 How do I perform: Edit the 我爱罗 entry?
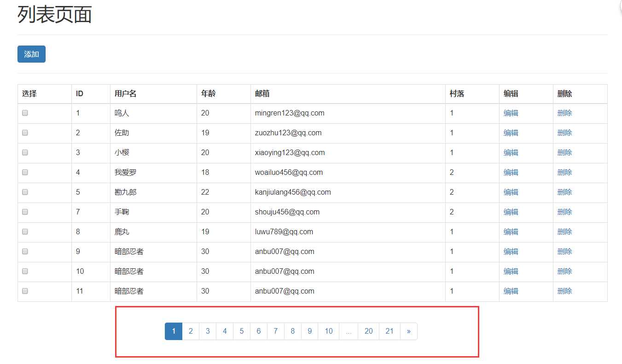tap(511, 173)
